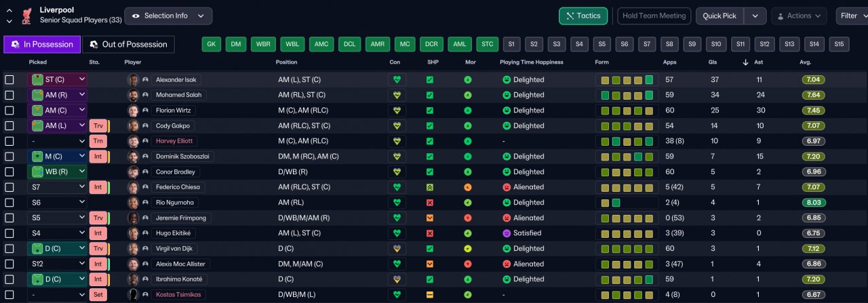Click Cody Gakpo's Delighted smiley face icon
868x303 pixels.
pyautogui.click(x=506, y=125)
